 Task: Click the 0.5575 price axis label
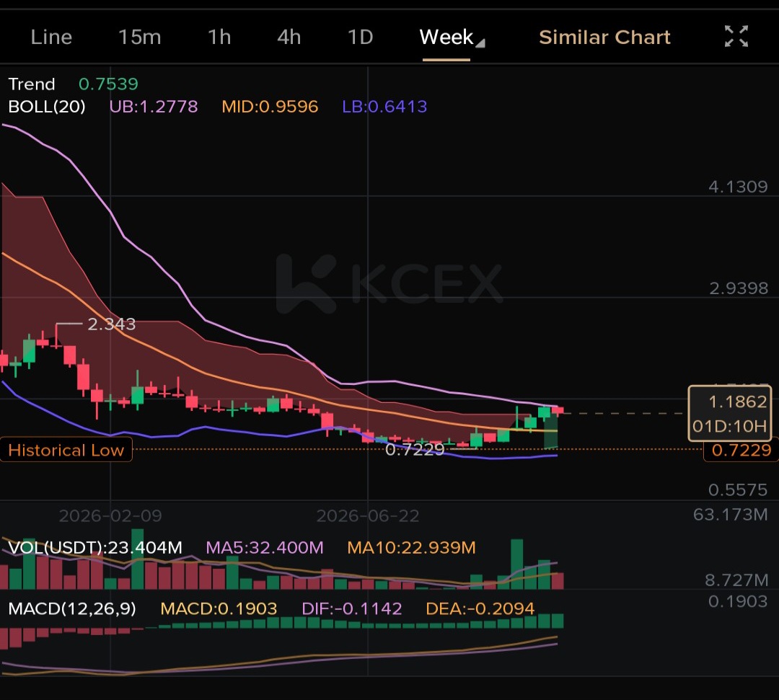[x=738, y=490]
